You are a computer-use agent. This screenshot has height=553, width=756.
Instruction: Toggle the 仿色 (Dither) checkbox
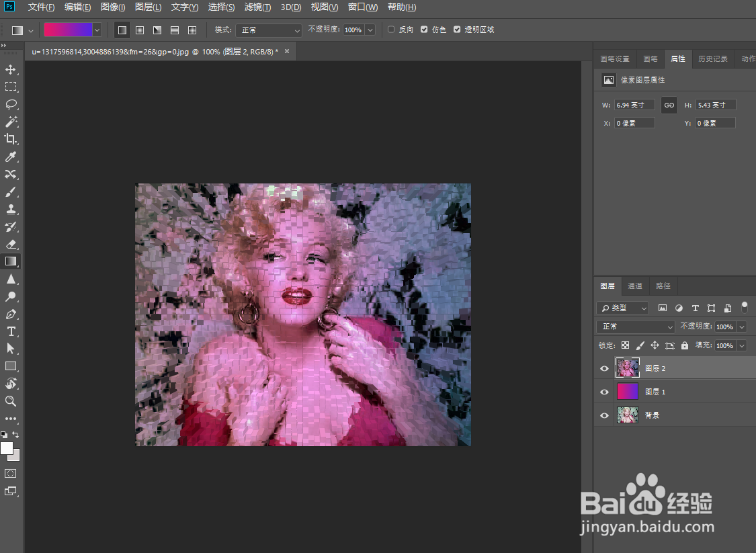click(x=424, y=30)
